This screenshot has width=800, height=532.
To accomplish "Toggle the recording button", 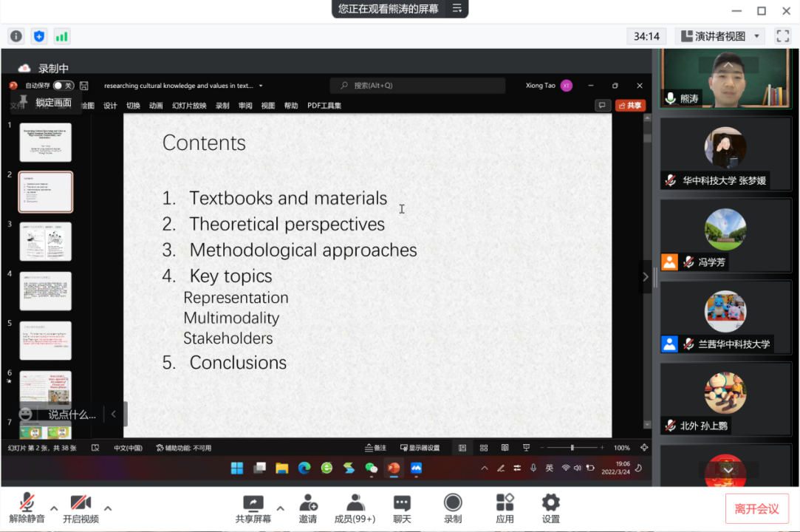I will 453,508.
